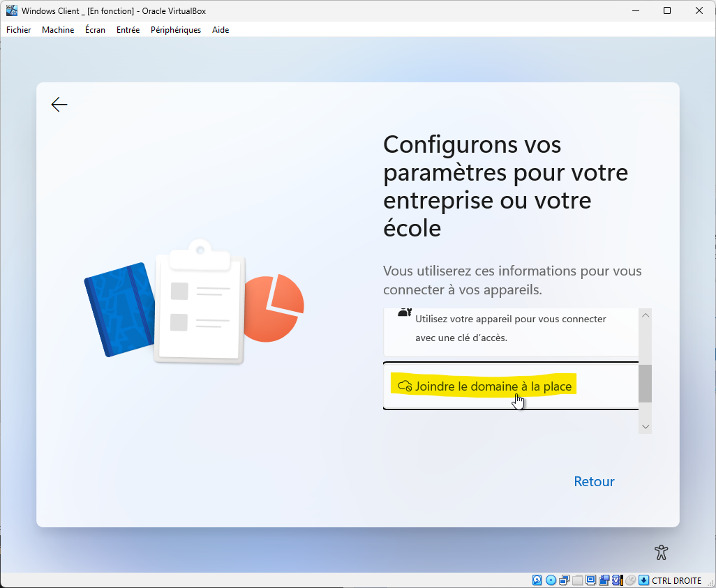The width and height of the screenshot is (716, 588).
Task: Click the VirtualBox window title icon
Action: tap(11, 10)
